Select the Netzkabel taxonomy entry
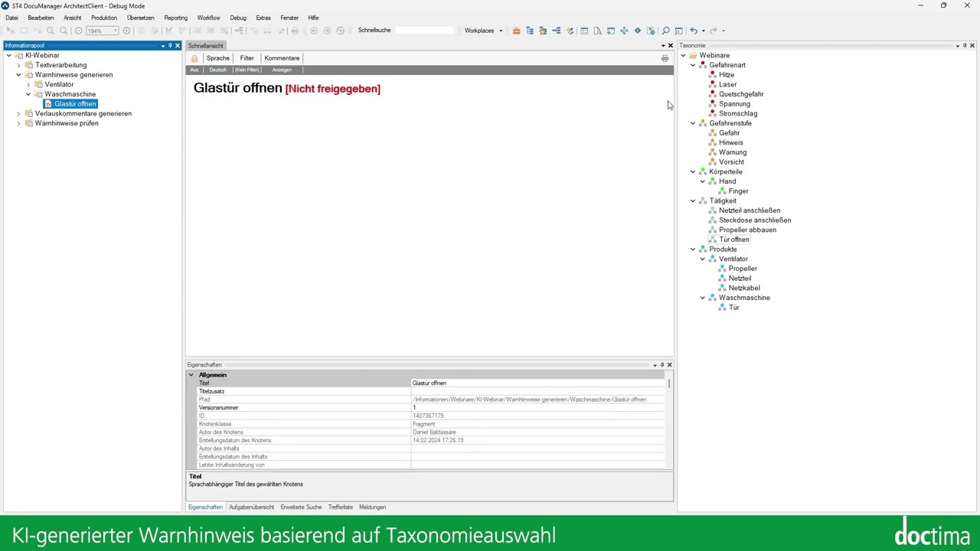This screenshot has height=551, width=980. point(744,288)
